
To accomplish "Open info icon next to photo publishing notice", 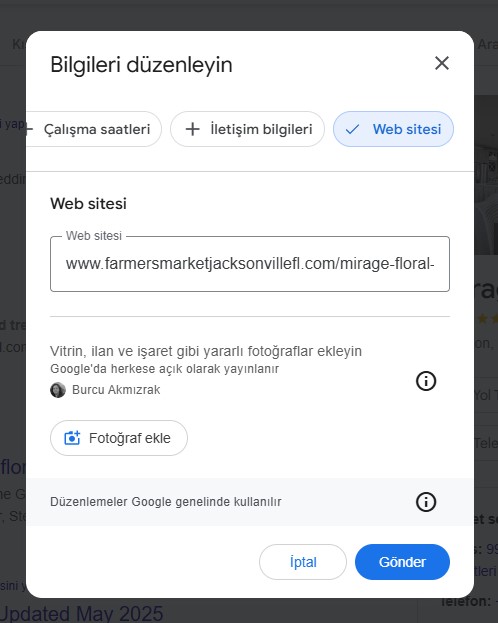I will point(426,381).
